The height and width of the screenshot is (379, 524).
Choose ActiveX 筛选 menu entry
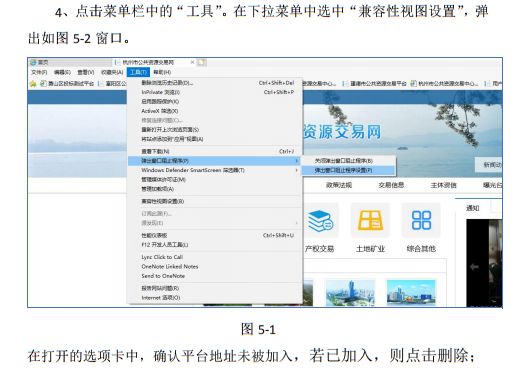pos(215,111)
